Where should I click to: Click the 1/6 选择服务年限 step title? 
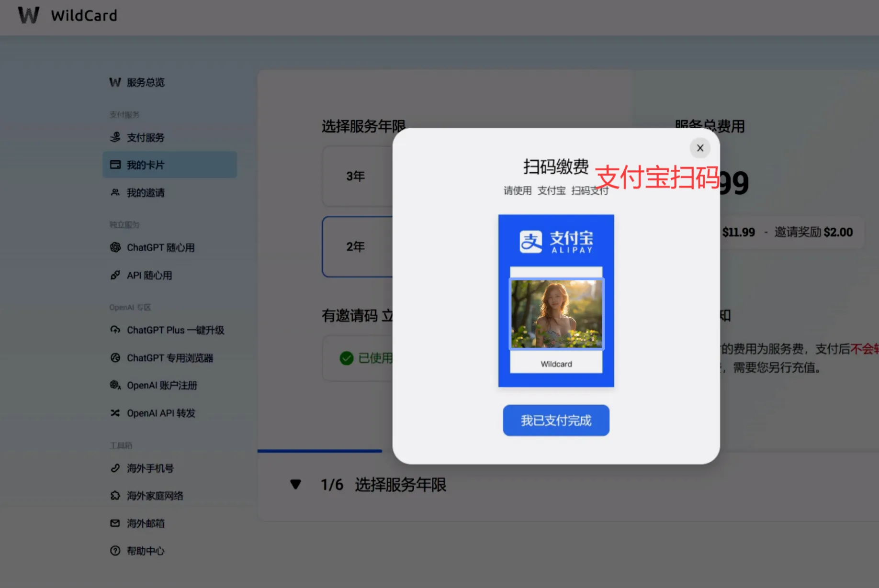click(x=383, y=485)
